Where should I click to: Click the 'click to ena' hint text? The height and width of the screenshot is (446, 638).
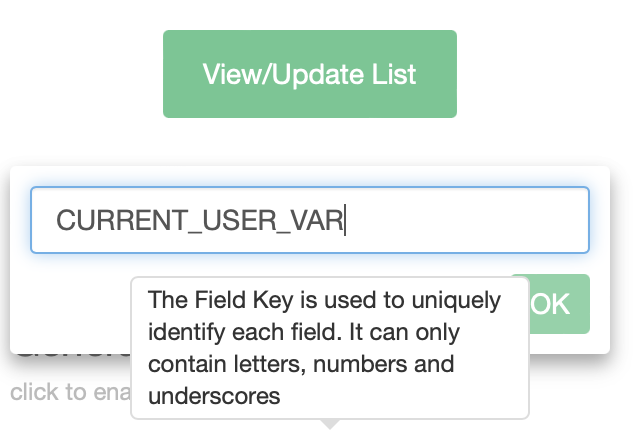[66, 392]
